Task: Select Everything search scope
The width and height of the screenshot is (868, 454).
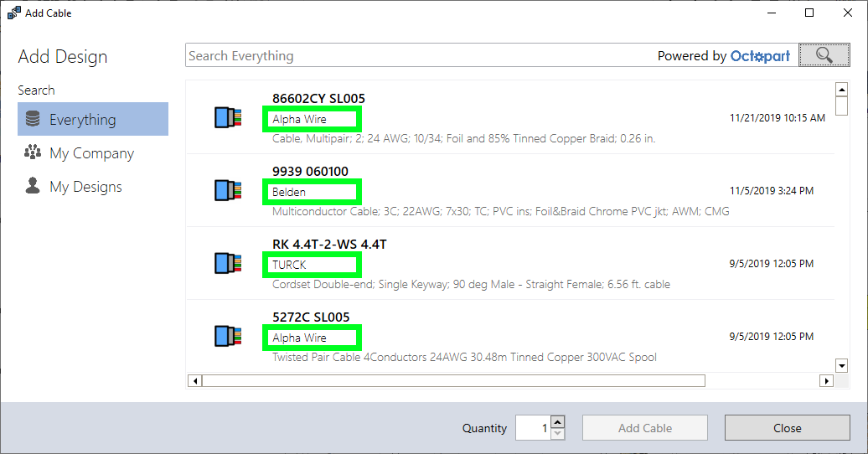Action: [x=93, y=119]
